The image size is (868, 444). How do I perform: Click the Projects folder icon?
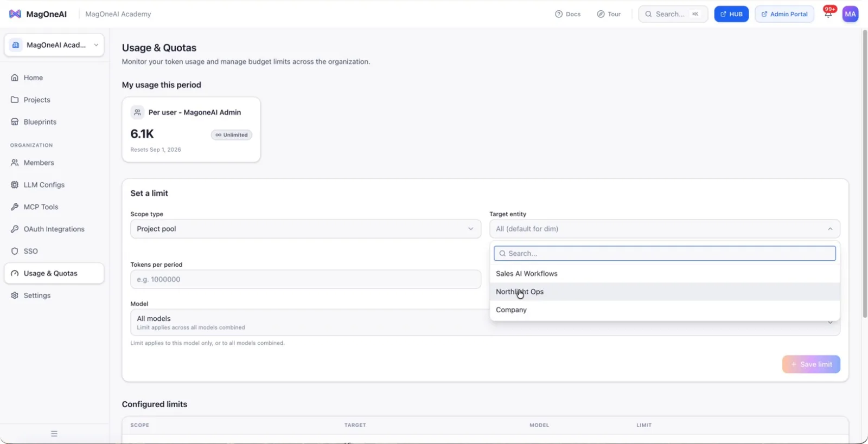[x=15, y=100]
